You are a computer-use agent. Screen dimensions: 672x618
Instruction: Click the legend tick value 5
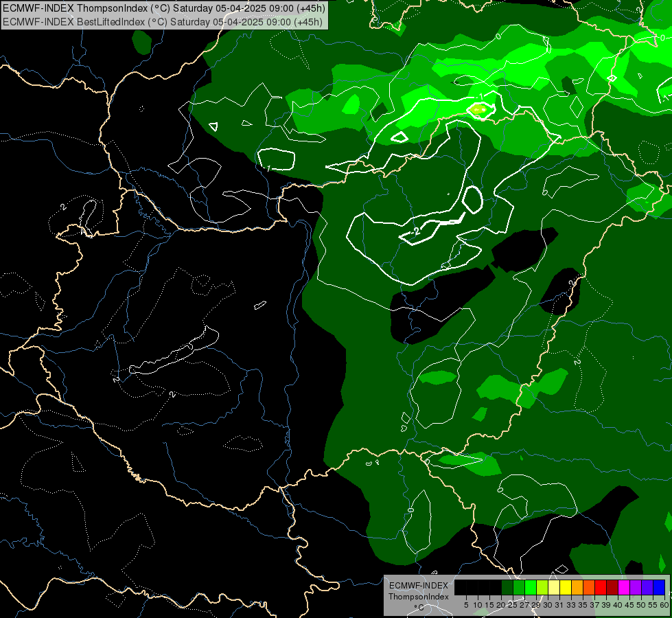pyautogui.click(x=466, y=605)
